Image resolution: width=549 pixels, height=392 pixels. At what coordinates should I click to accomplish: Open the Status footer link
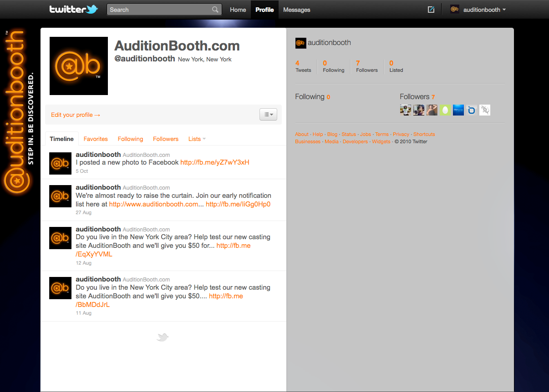(349, 134)
